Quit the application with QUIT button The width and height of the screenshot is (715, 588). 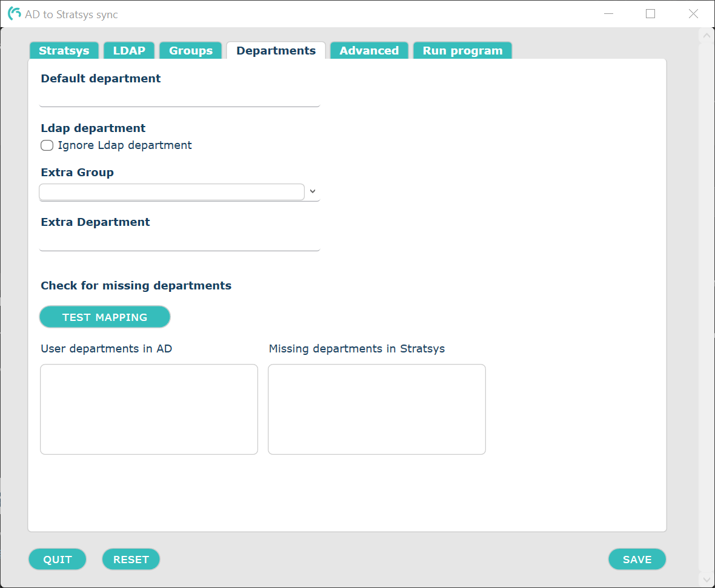pyautogui.click(x=58, y=560)
